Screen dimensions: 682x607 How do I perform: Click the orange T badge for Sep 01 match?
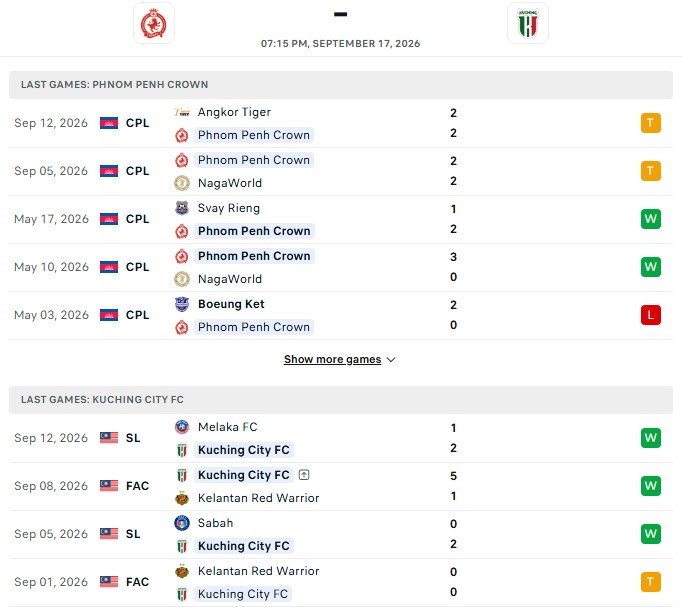651,582
